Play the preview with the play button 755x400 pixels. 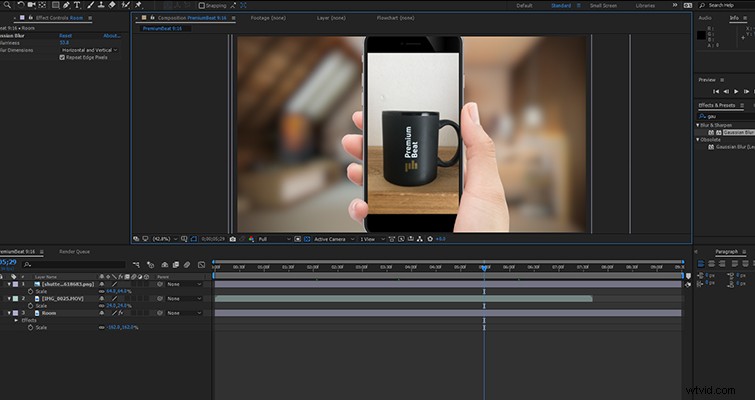[x=736, y=91]
